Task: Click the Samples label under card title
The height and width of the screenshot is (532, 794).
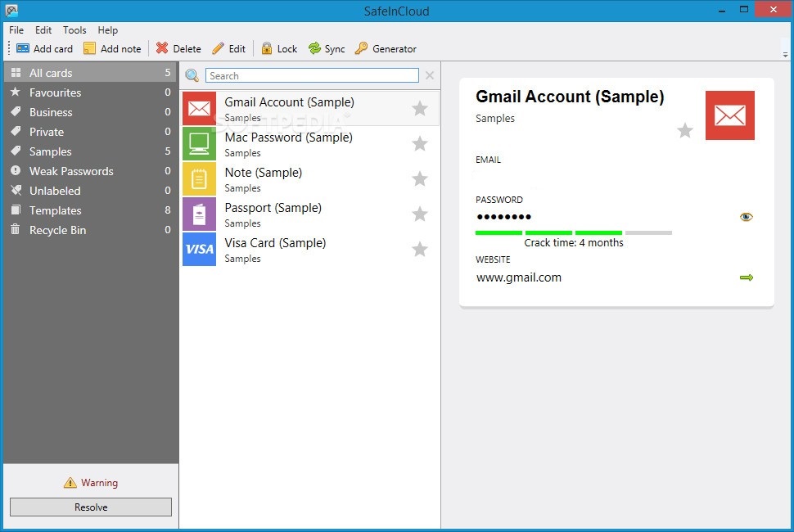Action: [x=494, y=118]
